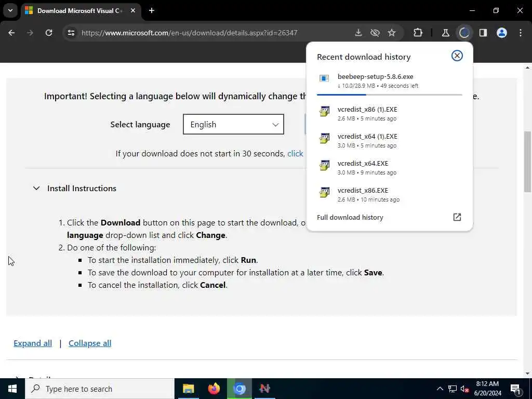Collapse the Install Instructions section

[x=36, y=188]
